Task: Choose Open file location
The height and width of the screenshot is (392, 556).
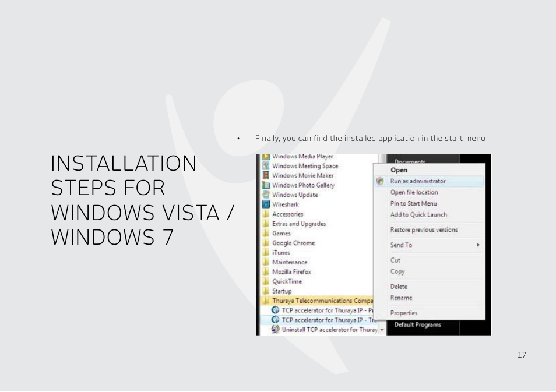Action: coord(414,192)
